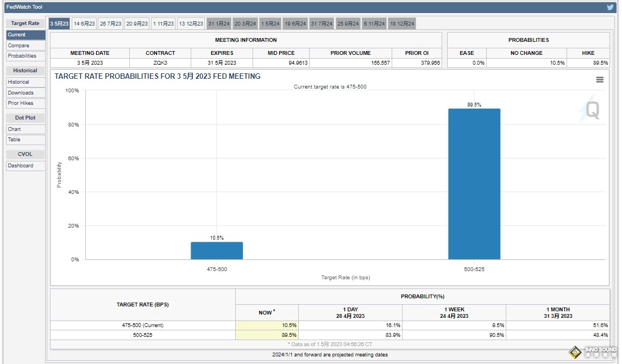Viewport: 622px width, 364px height.
Task: Select the 3 5月23 meeting tab
Action: 59,24
